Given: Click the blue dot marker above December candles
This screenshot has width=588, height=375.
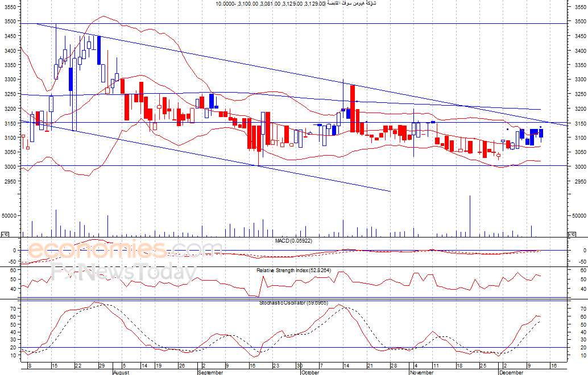Looking at the screenshot, I should click(507, 129).
